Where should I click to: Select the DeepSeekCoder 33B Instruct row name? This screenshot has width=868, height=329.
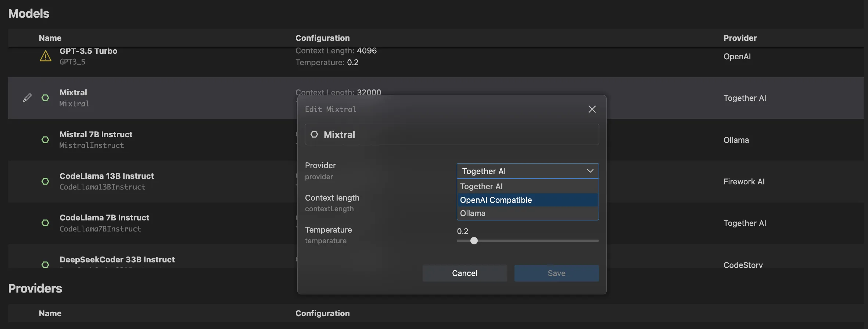[x=117, y=259]
